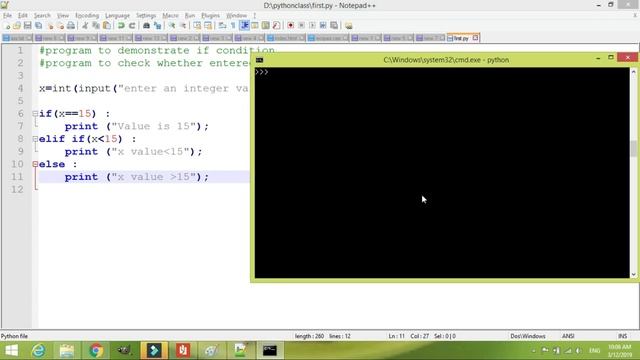Click the Open file toolbar icon

tap(17, 26)
